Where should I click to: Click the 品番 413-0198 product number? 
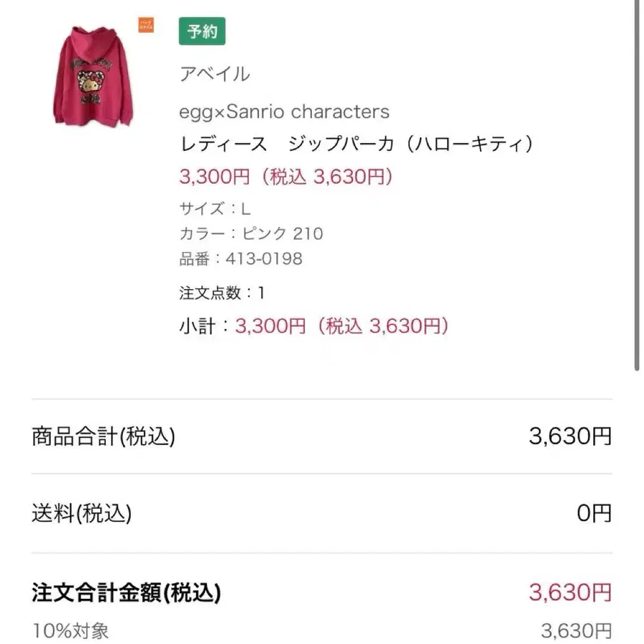[240, 258]
